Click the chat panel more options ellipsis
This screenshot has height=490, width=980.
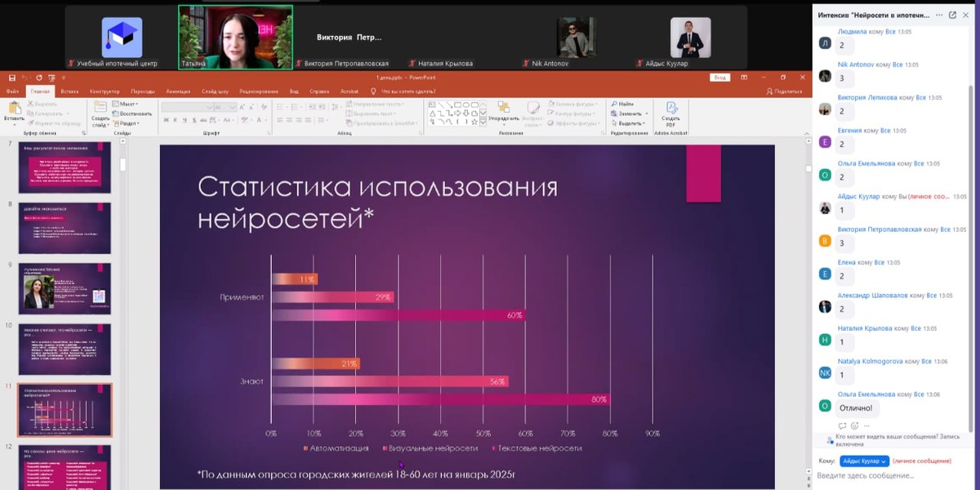pos(939,15)
